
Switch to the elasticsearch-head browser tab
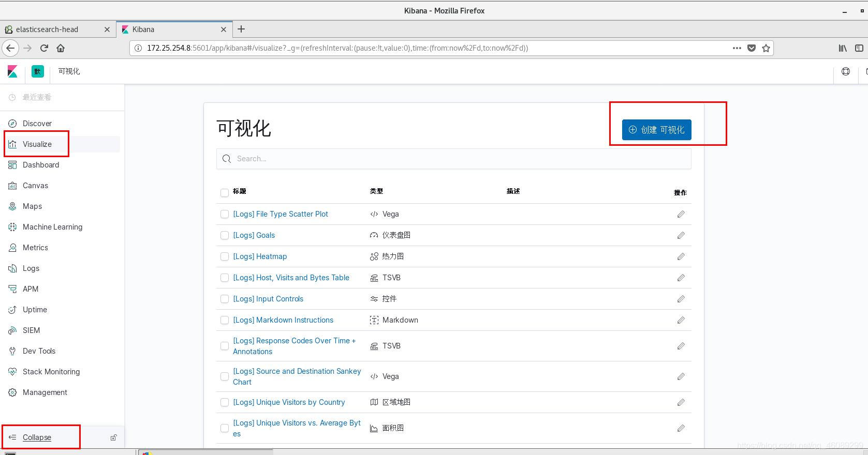[57, 29]
